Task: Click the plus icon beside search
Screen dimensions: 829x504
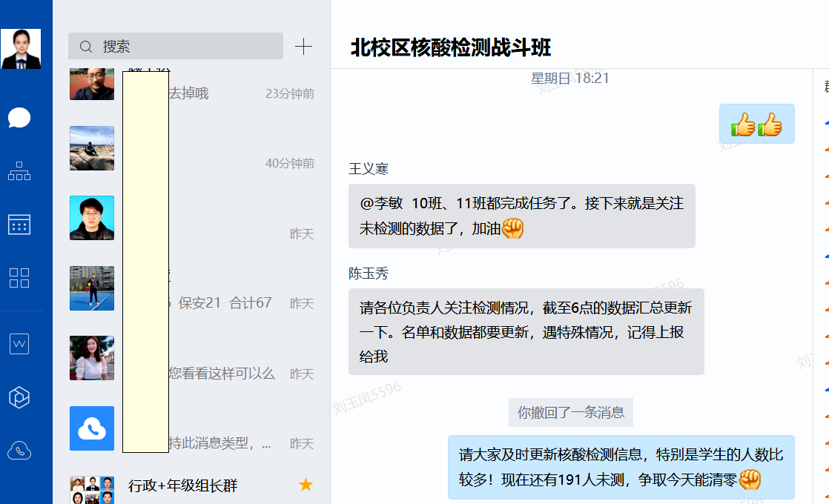Action: [x=303, y=47]
